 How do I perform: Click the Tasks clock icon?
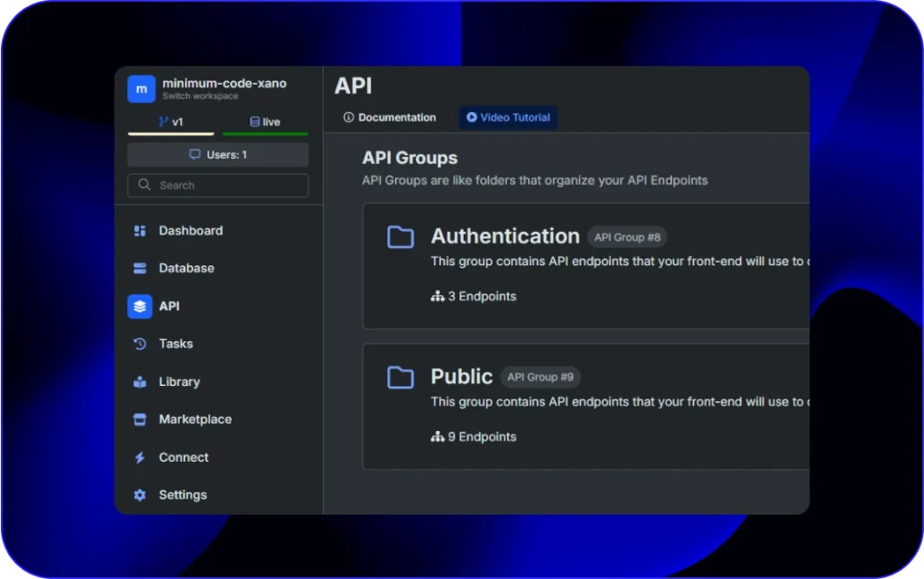click(140, 344)
